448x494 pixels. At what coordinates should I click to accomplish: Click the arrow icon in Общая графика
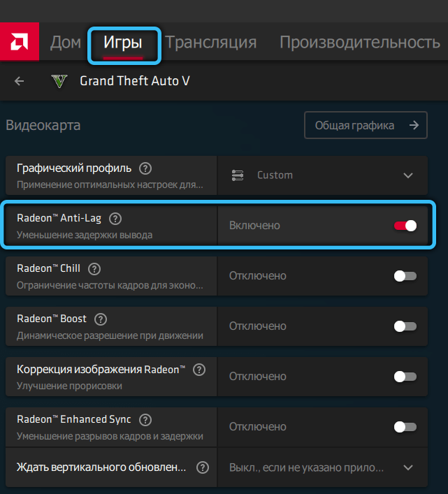[414, 125]
